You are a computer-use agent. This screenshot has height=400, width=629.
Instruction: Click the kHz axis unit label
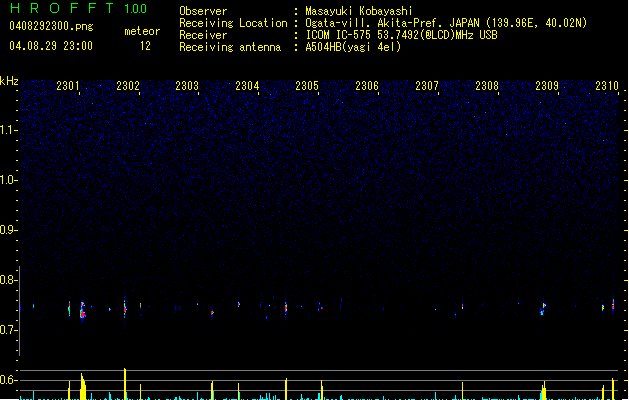[x=9, y=81]
